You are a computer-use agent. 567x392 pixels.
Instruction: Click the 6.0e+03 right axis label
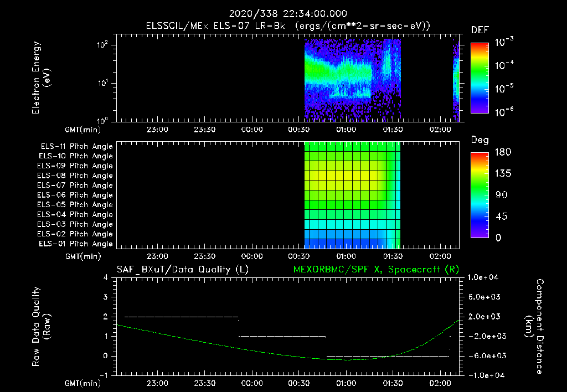[x=484, y=297]
